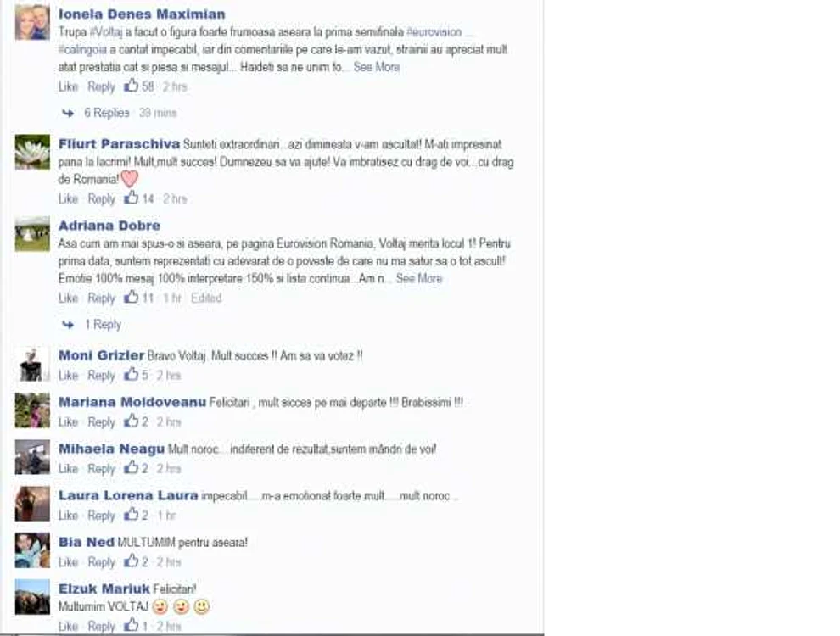The image size is (840, 636).
Task: Open the #eurovision hashtag link
Action: [x=434, y=32]
